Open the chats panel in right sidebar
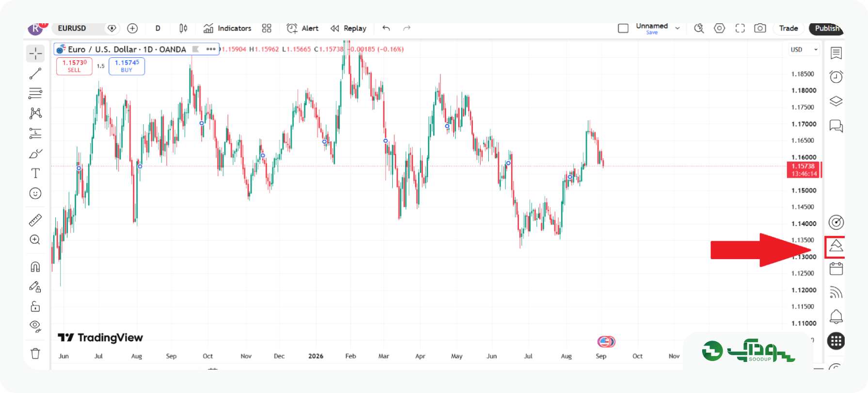This screenshot has height=393, width=868. 836,126
